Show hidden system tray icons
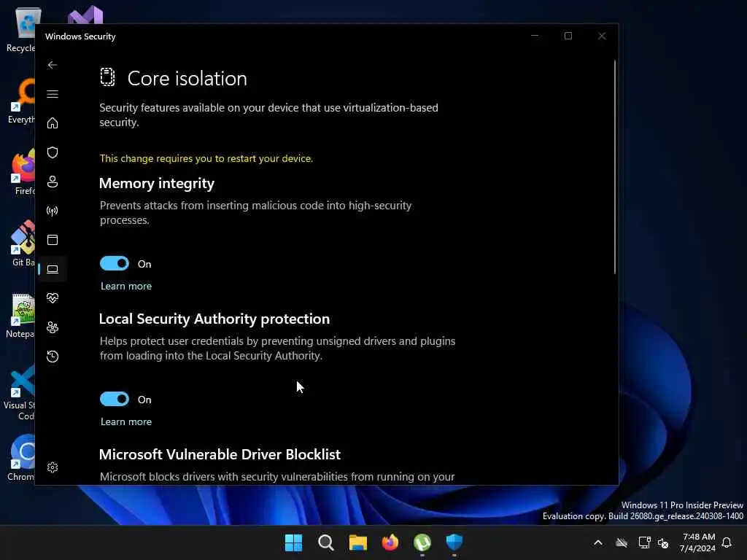 tap(598, 542)
